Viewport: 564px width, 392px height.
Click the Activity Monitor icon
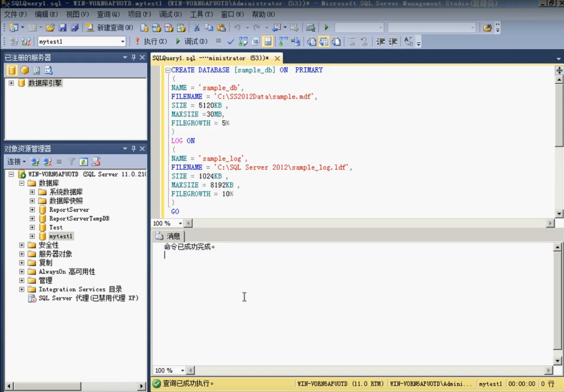point(310,28)
